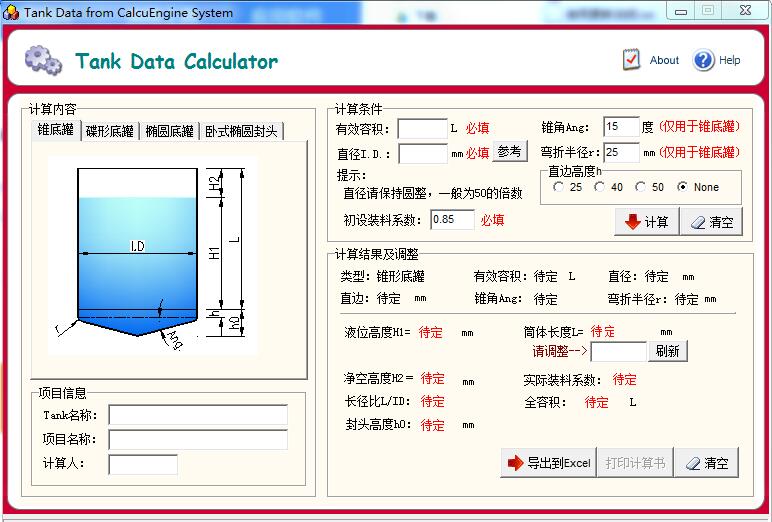Select the None radio option

click(682, 187)
